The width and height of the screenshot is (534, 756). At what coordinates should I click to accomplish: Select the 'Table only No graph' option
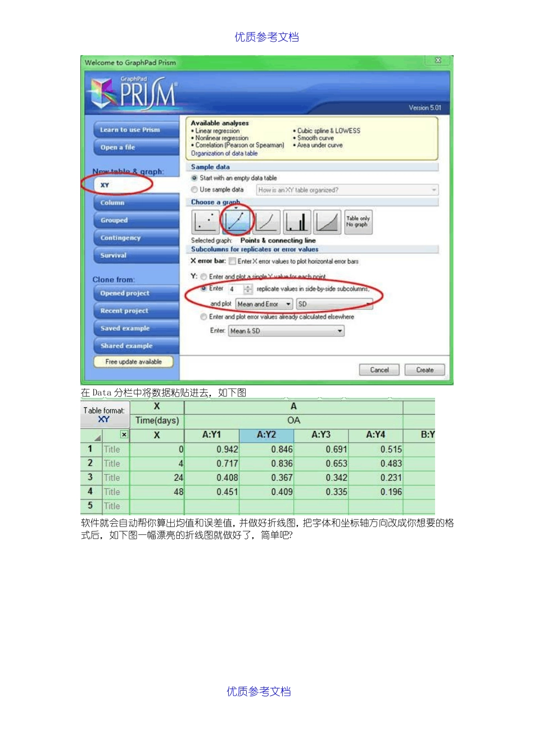click(358, 222)
